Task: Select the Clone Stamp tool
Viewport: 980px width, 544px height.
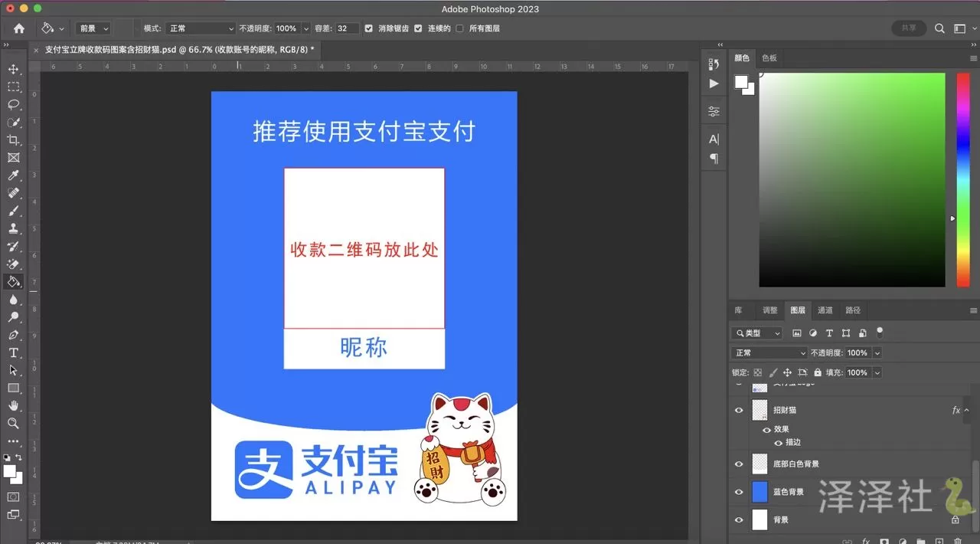Action: [x=14, y=228]
